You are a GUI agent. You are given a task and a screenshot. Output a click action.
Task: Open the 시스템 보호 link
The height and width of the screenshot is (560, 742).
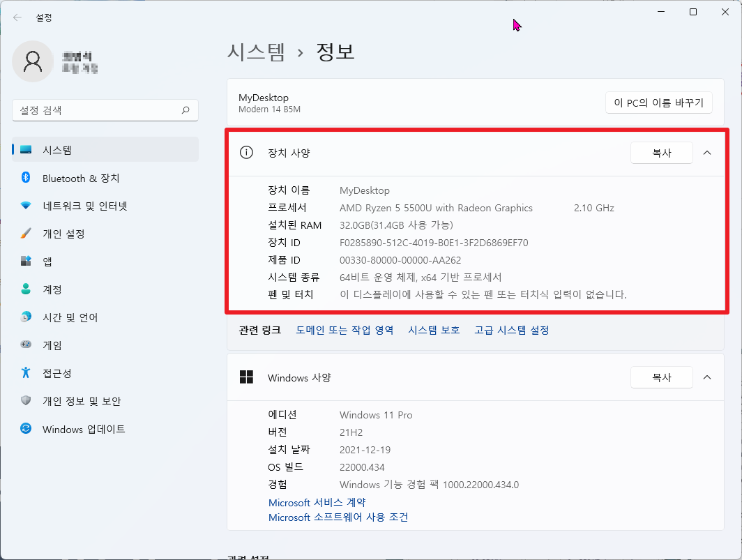[x=434, y=330]
